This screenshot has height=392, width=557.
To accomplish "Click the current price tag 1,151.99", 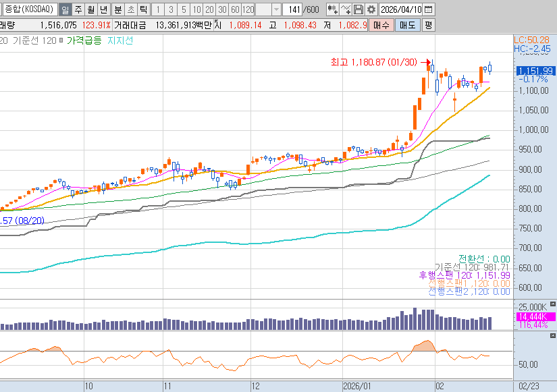I will tap(535, 71).
